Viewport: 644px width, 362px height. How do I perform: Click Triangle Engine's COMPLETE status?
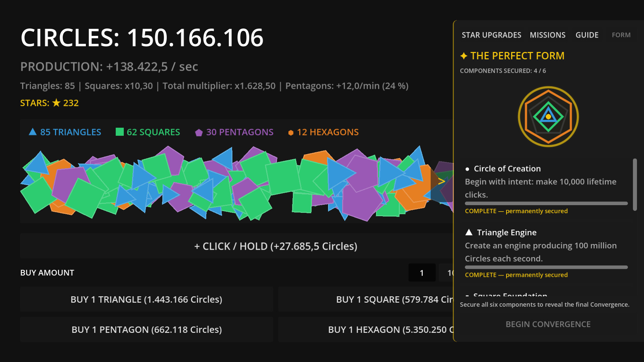click(516, 275)
